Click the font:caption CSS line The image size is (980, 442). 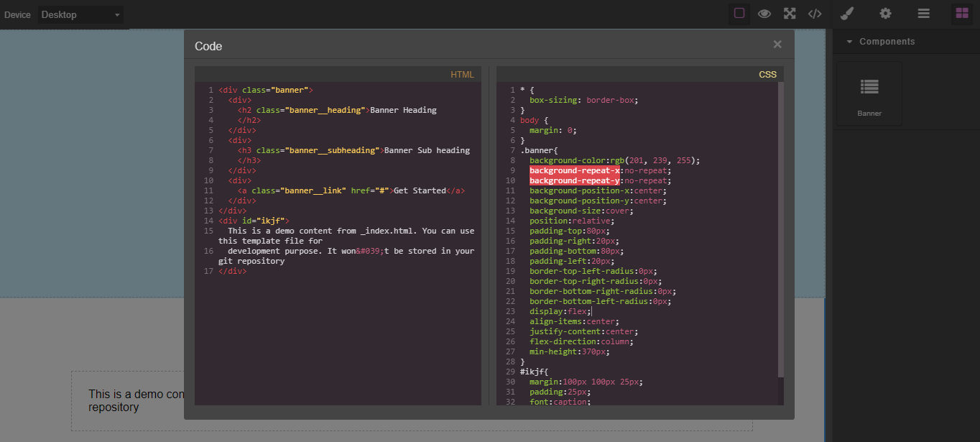click(560, 402)
